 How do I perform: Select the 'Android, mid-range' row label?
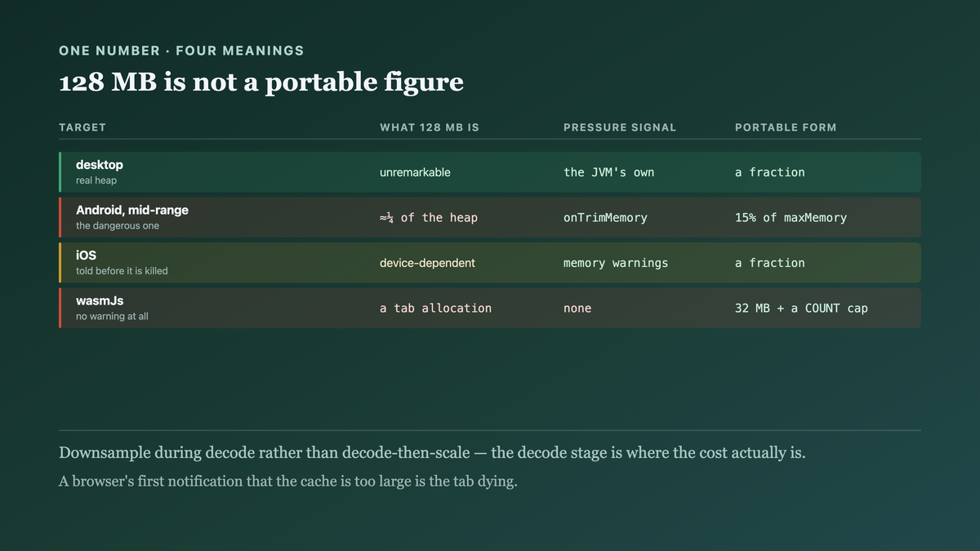tap(132, 210)
